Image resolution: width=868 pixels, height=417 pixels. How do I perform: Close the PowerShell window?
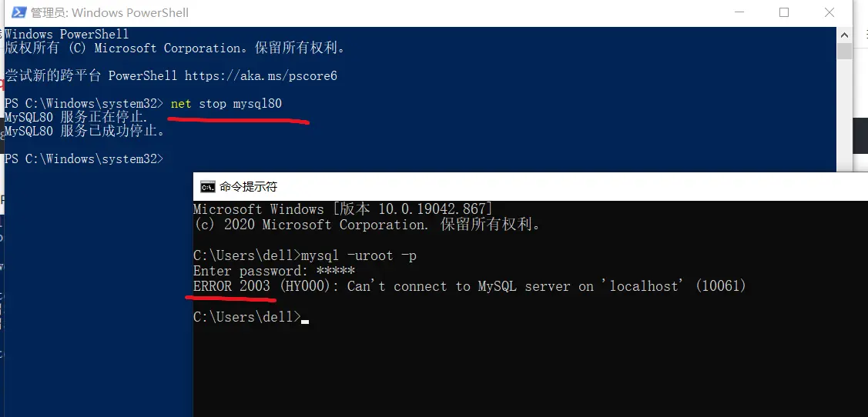coord(829,13)
